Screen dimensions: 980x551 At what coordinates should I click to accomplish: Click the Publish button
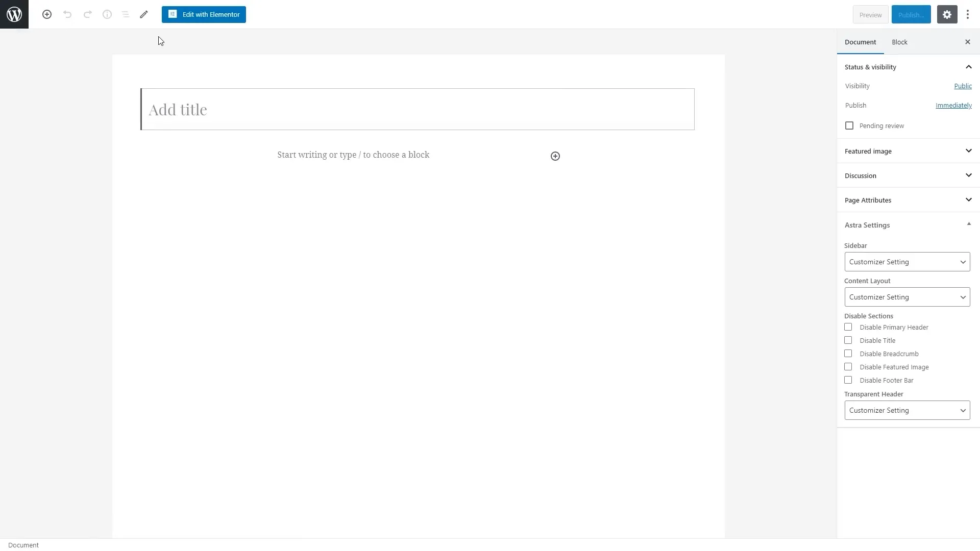pyautogui.click(x=911, y=14)
